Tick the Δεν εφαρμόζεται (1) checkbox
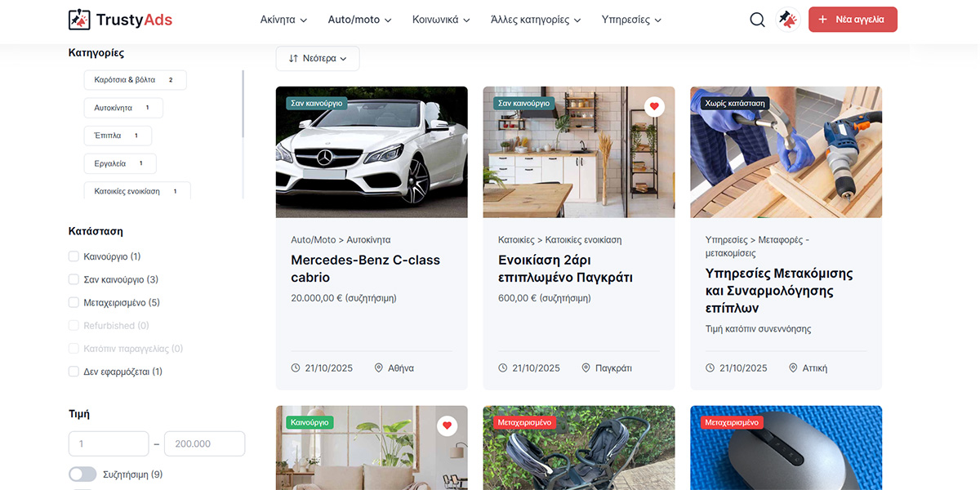 [73, 372]
